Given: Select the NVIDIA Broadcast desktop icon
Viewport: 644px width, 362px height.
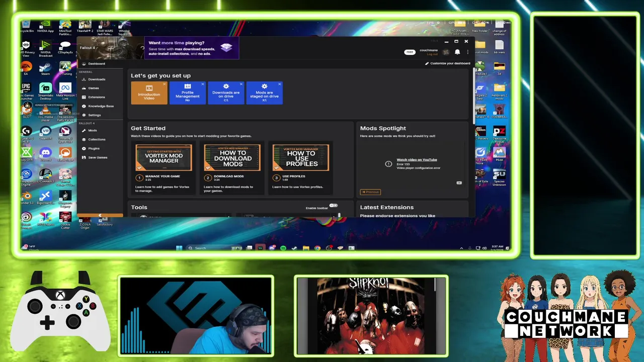Looking at the screenshot, I should pyautogui.click(x=46, y=49).
